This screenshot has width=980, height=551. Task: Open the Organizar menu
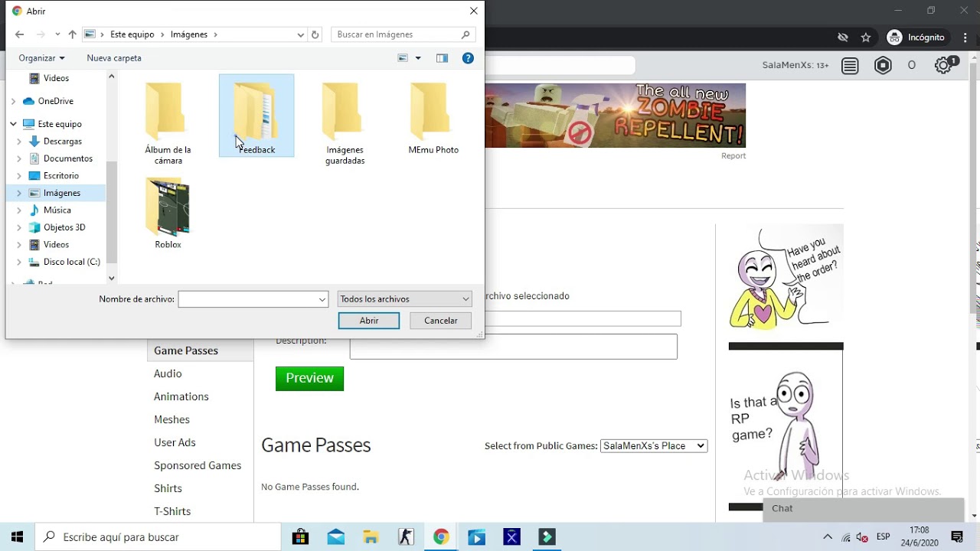click(41, 58)
